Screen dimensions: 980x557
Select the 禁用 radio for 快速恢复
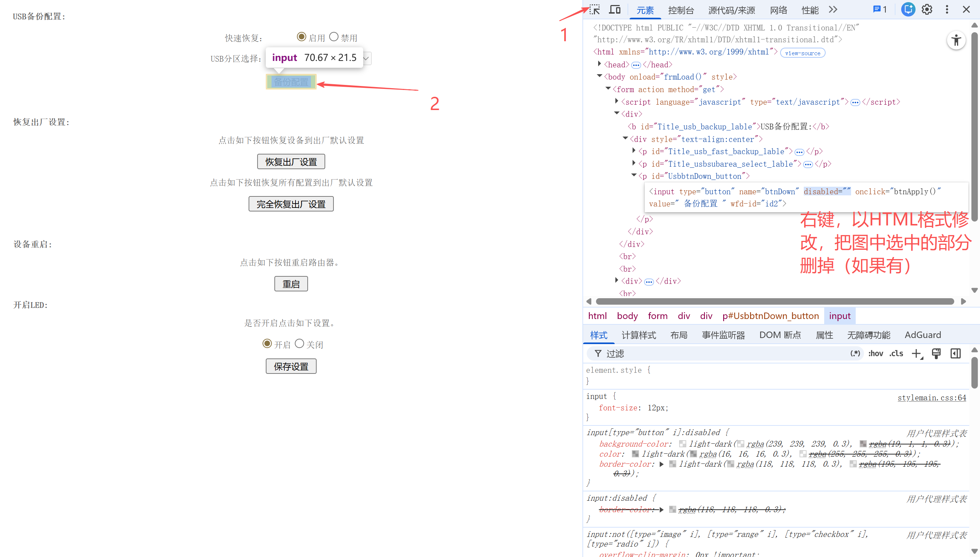(334, 37)
